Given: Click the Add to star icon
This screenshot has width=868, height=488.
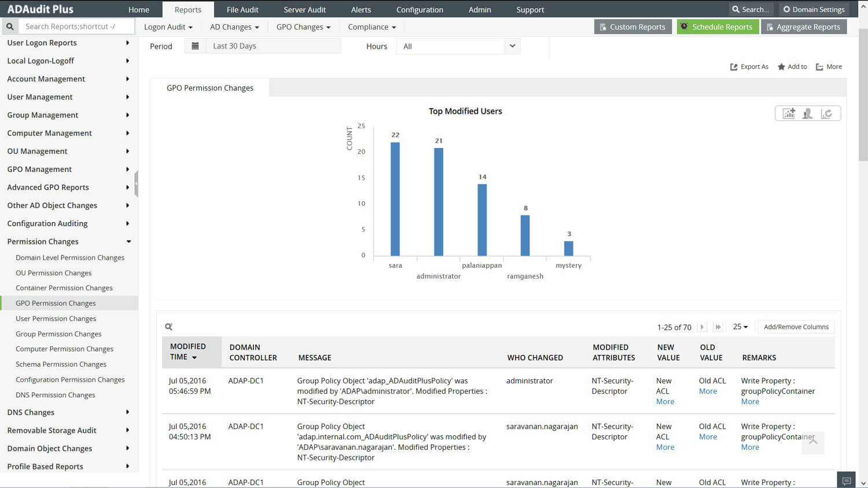Looking at the screenshot, I should 781,67.
